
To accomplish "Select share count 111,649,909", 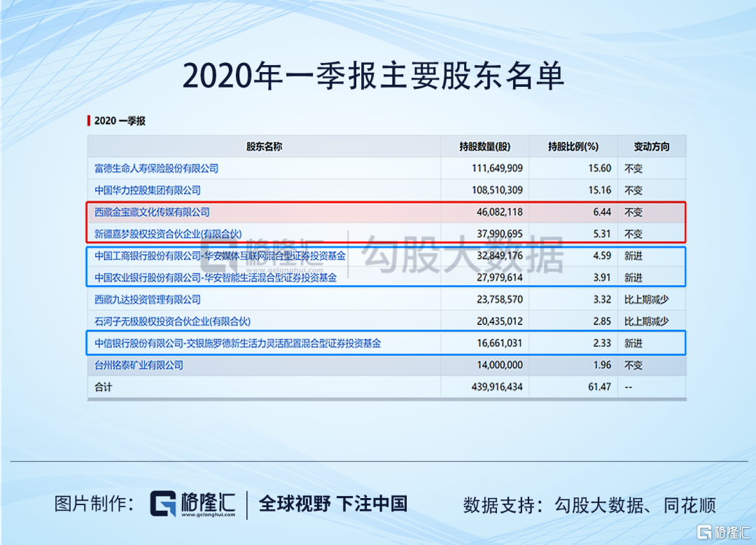I will [497, 168].
